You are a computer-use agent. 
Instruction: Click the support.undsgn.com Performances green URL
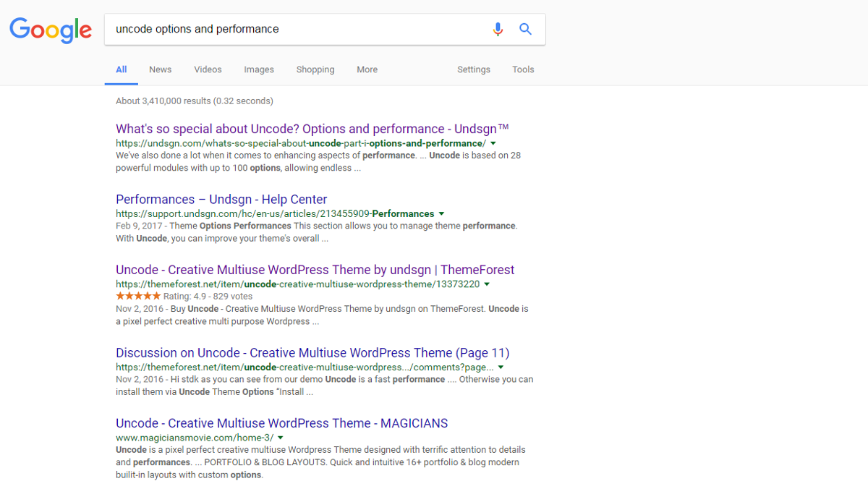[275, 214]
